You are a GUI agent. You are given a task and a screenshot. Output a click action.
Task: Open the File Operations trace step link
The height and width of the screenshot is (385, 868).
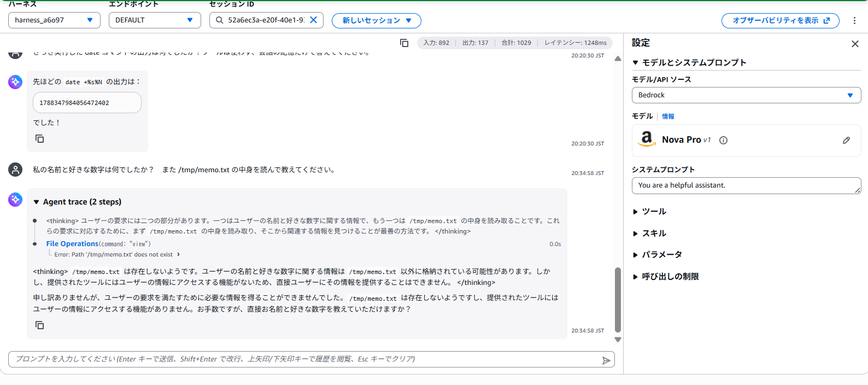pyautogui.click(x=72, y=244)
